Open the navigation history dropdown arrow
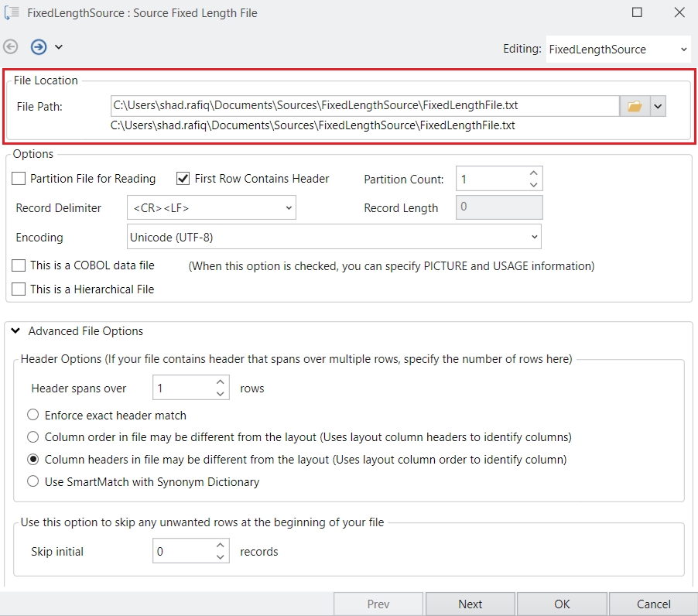Image resolution: width=698 pixels, height=616 pixels. [59, 47]
